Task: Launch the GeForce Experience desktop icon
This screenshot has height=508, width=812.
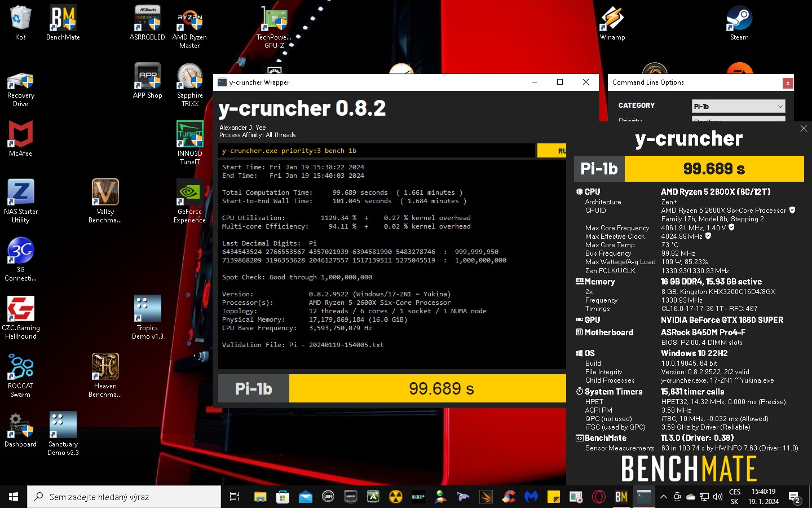Action: [189, 201]
